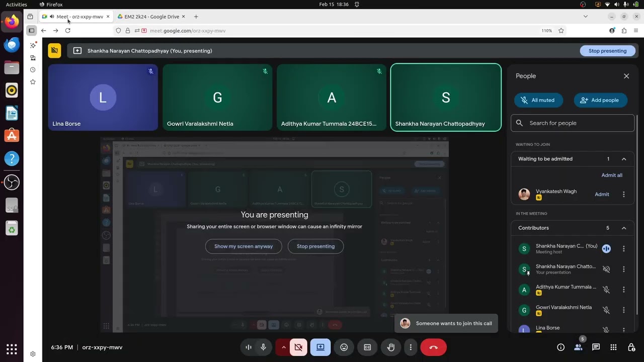
Task: Click the present screen button
Action: tap(320, 347)
